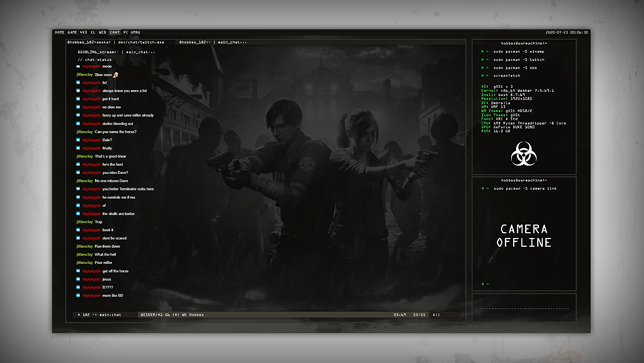644x363 pixels.
Task: Click the badge icon beside 'Dale?' message
Action: click(x=78, y=140)
